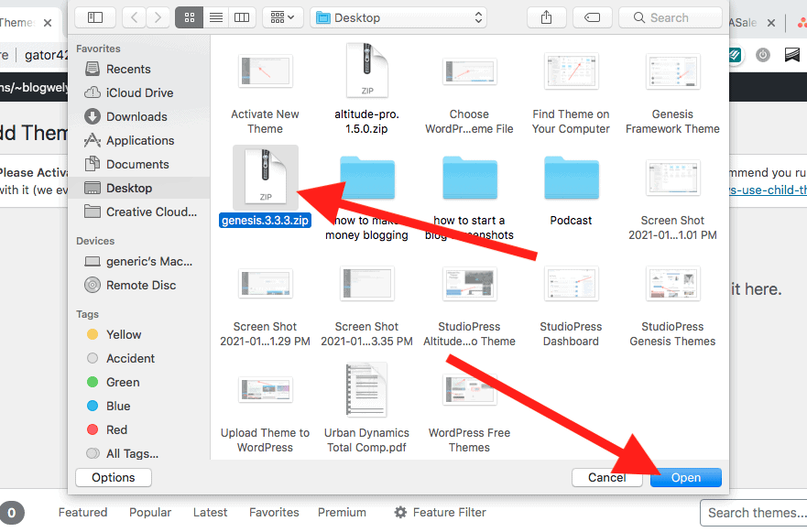Screen dimensions: 807x532
Task: Select the altitude-pro.1.5.0.zip file icon
Action: (x=366, y=72)
